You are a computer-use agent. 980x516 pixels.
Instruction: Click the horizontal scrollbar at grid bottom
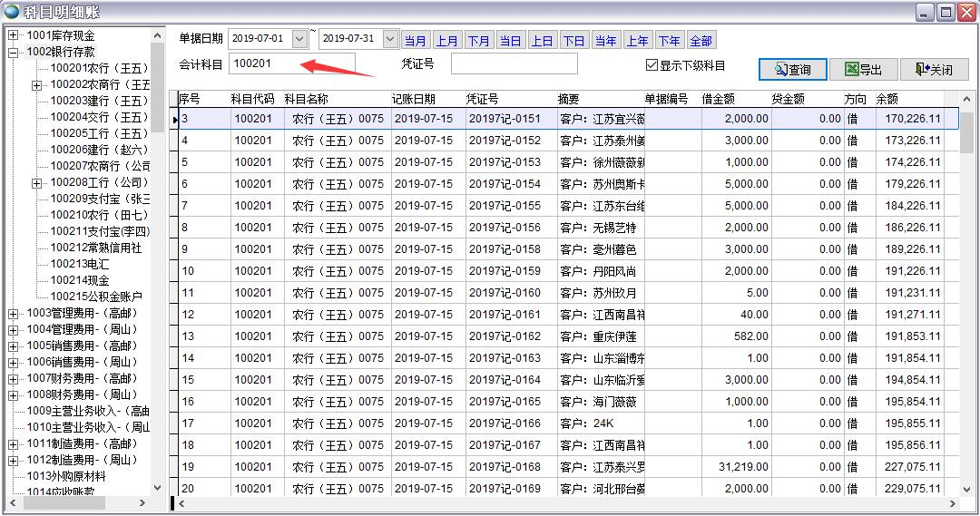point(563,503)
